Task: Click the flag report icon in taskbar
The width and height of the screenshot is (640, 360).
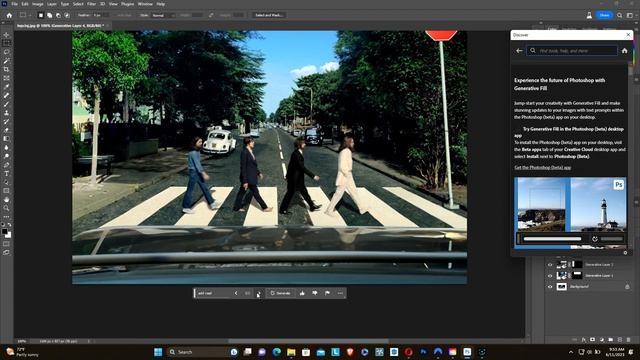Action: (327, 293)
